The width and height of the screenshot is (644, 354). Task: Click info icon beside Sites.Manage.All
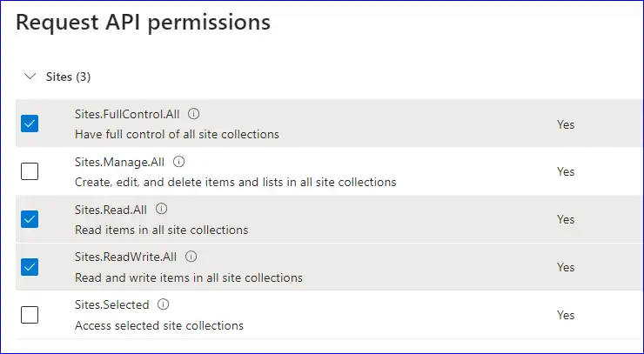pyautogui.click(x=179, y=162)
